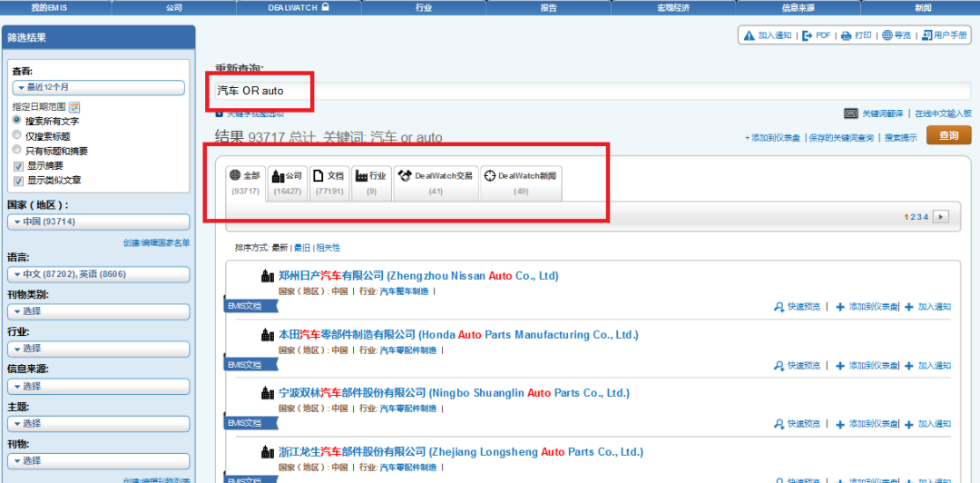This screenshot has width=980, height=483.
Task: Uncheck the 显示类似文章 checkbox
Action: coord(18,180)
